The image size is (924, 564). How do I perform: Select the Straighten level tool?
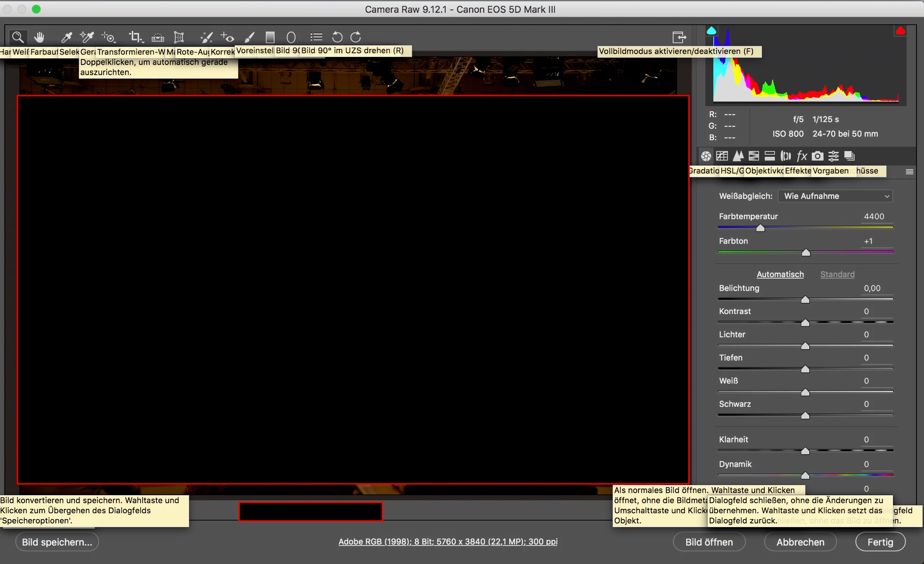coord(157,37)
